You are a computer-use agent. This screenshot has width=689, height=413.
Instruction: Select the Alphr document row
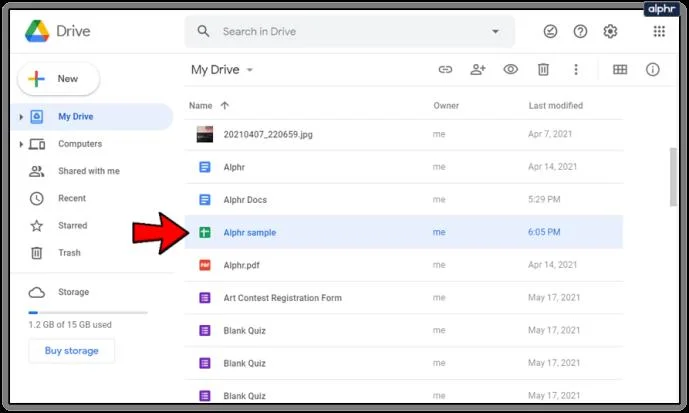tap(403, 167)
